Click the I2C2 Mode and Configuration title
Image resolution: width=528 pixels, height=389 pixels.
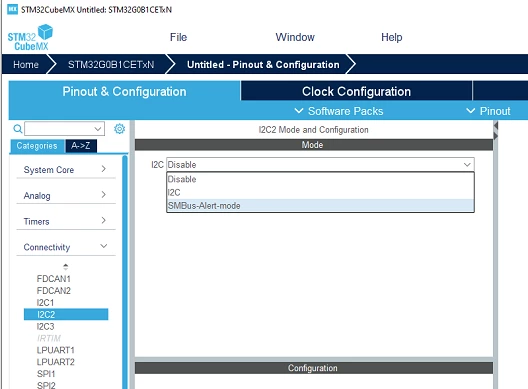tap(314, 130)
